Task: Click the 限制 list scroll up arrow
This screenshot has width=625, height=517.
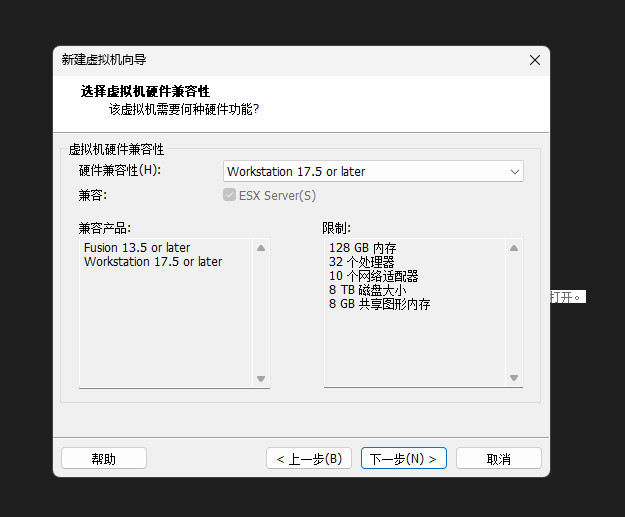Action: (x=514, y=248)
